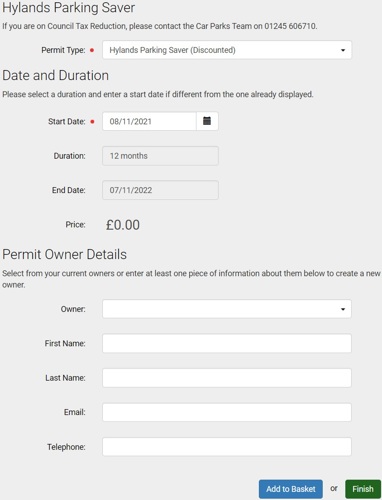Click the Telephone input field
Image resolution: width=382 pixels, height=500 pixels.
pos(227,447)
